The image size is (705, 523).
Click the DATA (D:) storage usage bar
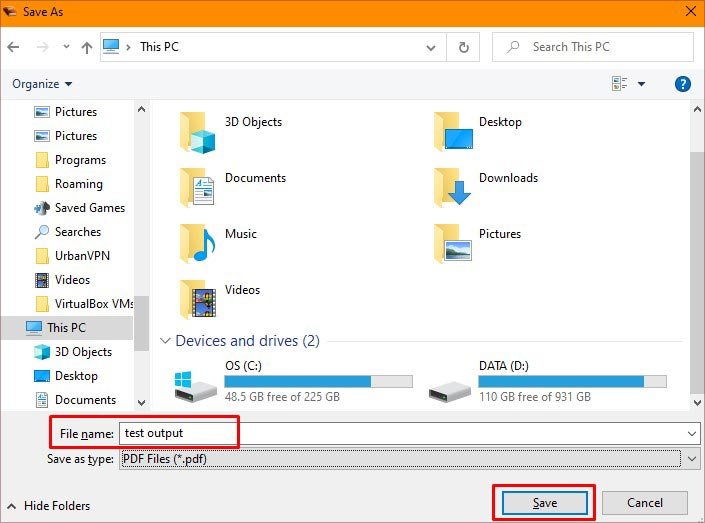(x=572, y=382)
